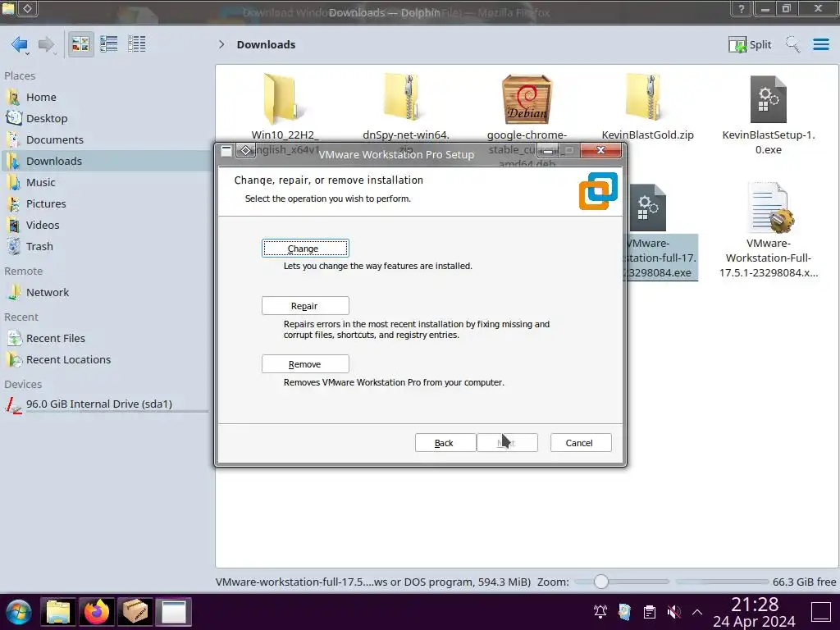Select the KevinBlastSetup-1.0.exe file icon

[x=768, y=99]
